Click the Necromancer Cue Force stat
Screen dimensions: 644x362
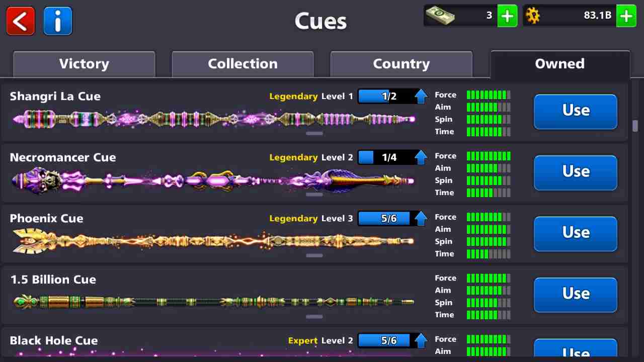point(472,156)
